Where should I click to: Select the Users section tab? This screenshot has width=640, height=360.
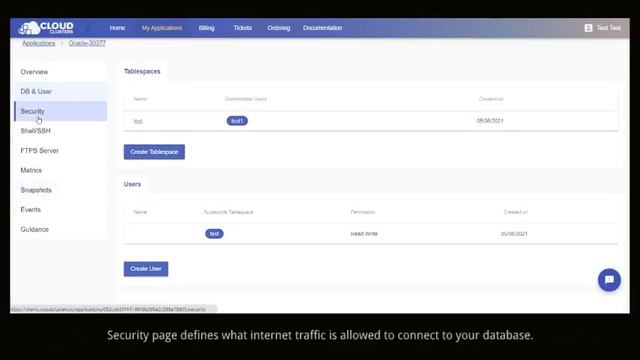[132, 184]
